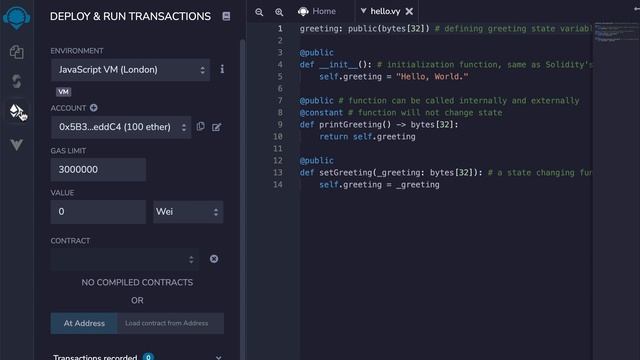Image resolution: width=640 pixels, height=360 pixels.
Task: Click the VM badge under environment
Action: point(63,92)
